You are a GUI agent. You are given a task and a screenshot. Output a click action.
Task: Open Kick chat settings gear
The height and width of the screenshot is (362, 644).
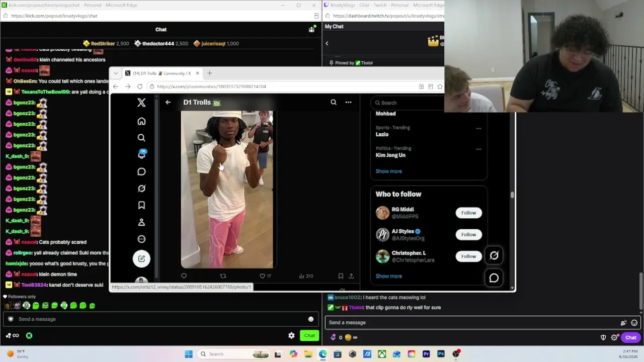[291, 335]
